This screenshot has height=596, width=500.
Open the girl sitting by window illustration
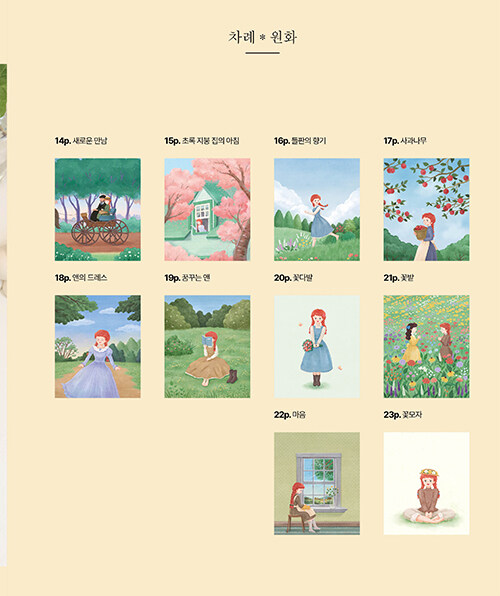tap(317, 483)
